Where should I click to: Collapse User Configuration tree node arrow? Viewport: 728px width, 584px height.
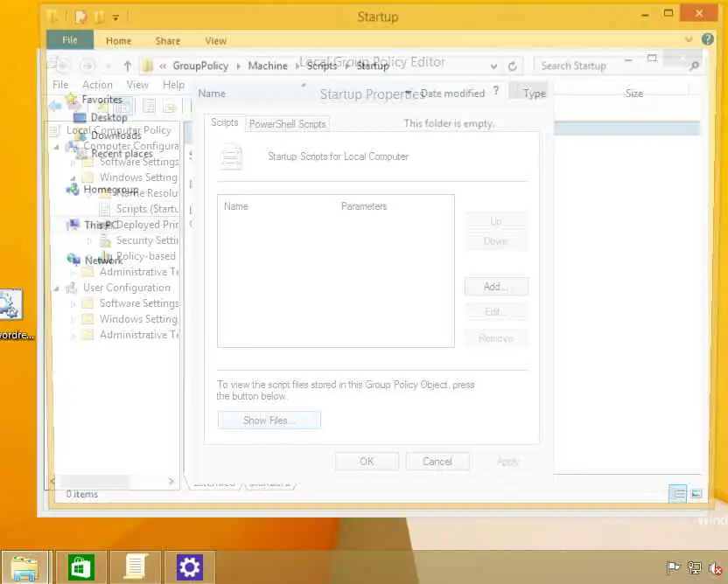tap(57, 289)
